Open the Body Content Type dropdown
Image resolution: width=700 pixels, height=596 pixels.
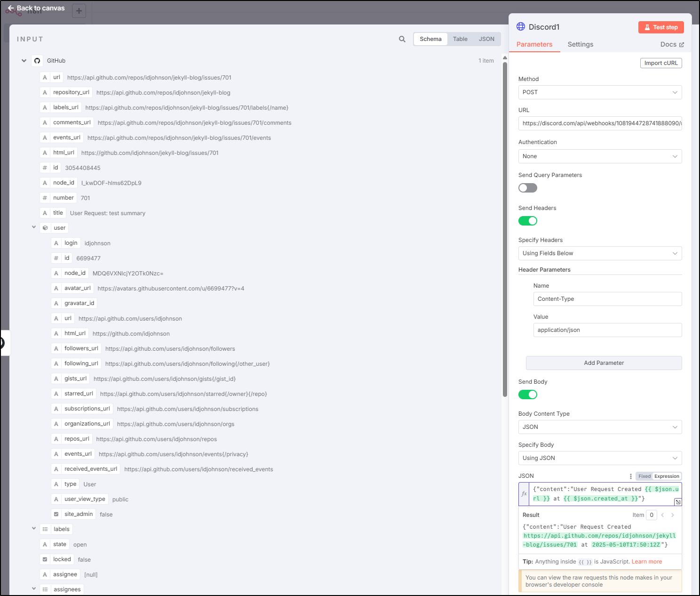pos(600,427)
